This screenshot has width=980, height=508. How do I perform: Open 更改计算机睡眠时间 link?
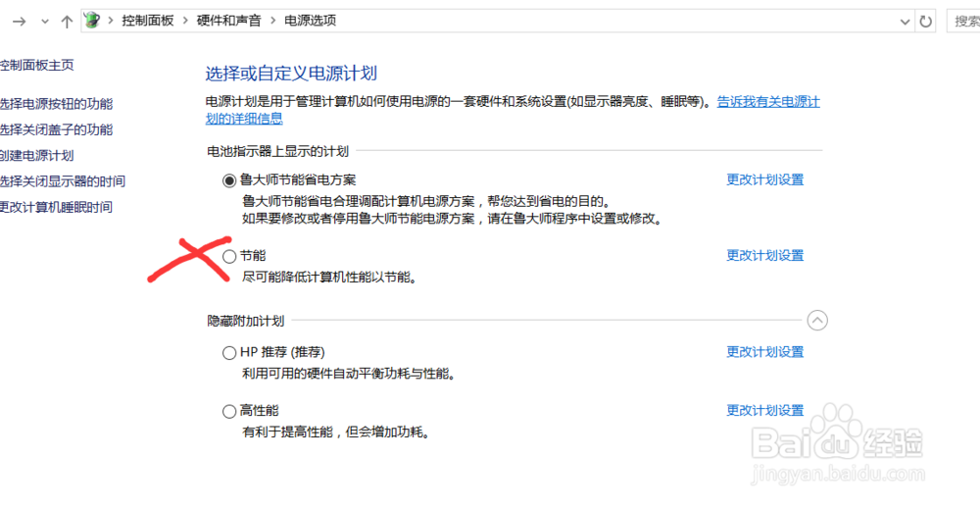pos(56,207)
